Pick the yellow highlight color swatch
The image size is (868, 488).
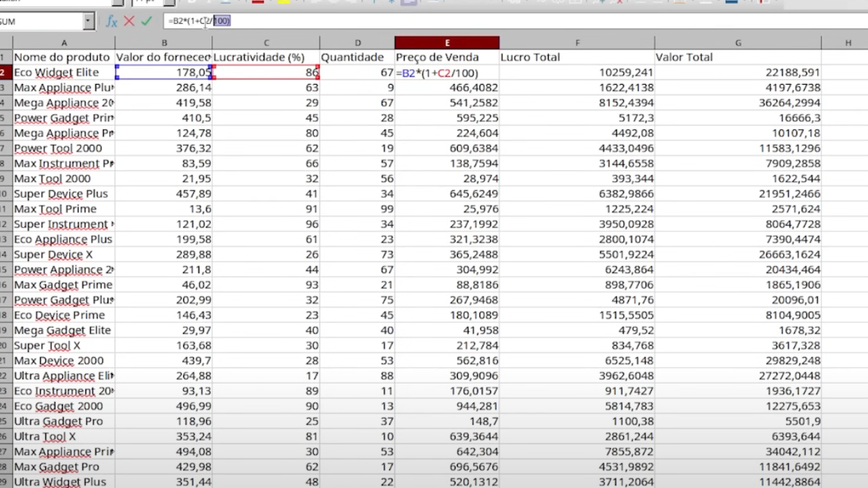(283, 2)
